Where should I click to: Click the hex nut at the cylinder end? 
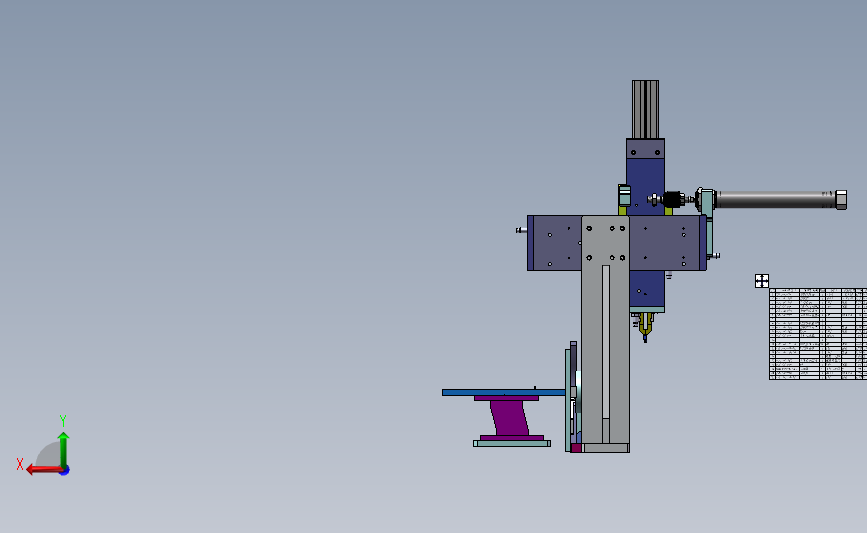coord(840,200)
